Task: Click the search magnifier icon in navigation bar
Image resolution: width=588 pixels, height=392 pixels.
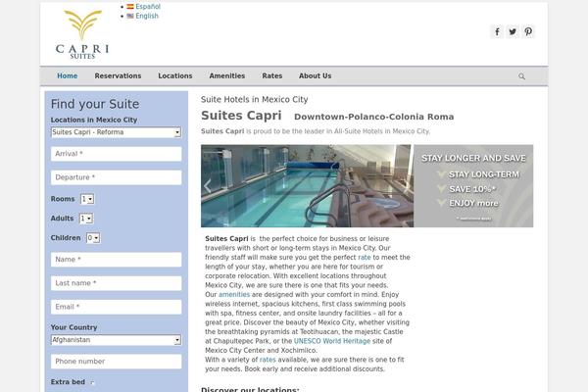Action: tap(521, 76)
